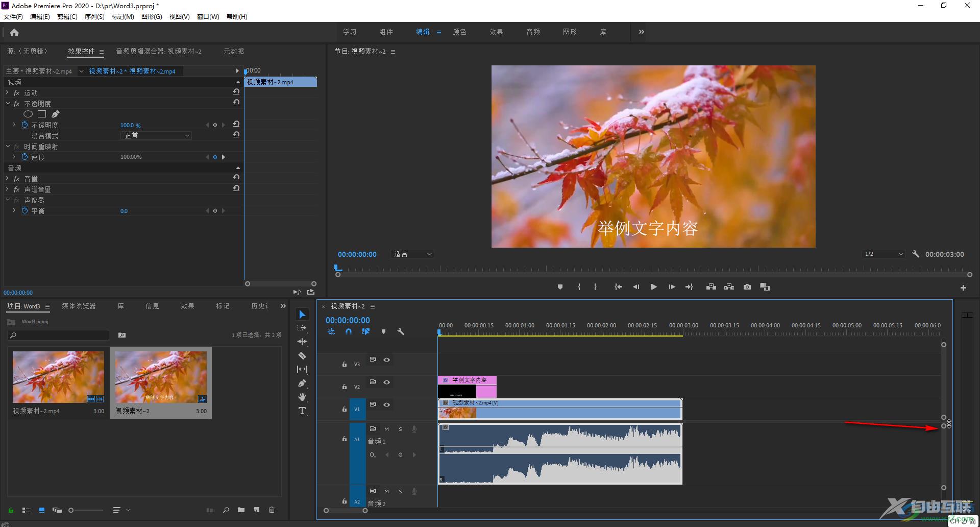Draw free bezier mask pen
980x527 pixels.
coord(55,114)
